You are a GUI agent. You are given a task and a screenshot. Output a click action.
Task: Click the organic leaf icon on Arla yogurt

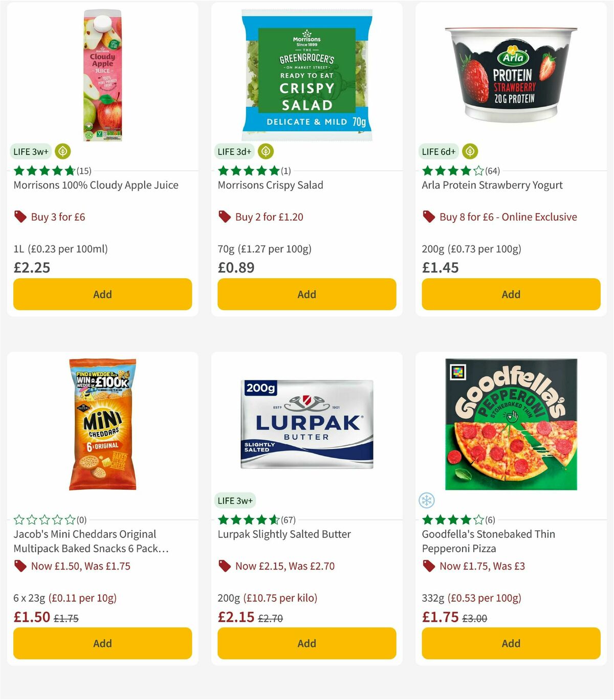pyautogui.click(x=470, y=151)
